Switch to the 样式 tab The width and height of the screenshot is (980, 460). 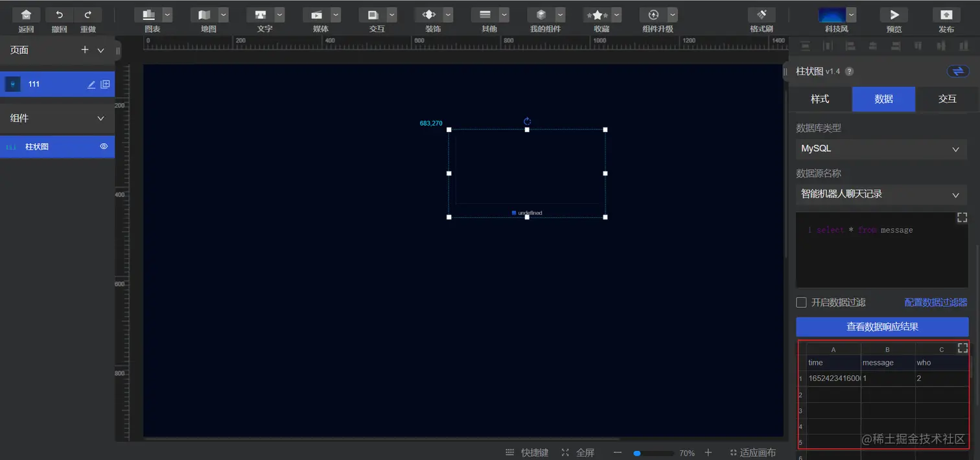pyautogui.click(x=820, y=99)
